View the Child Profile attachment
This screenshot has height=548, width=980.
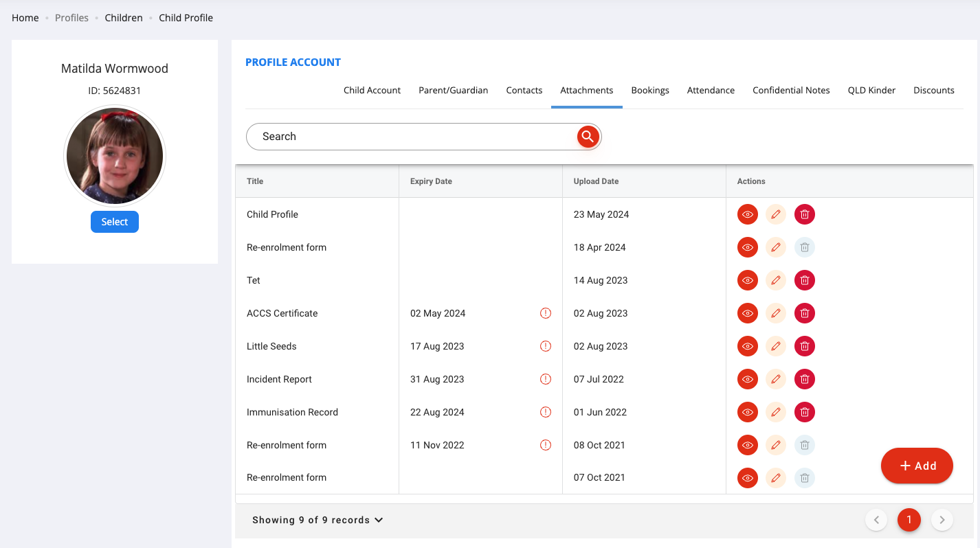(x=748, y=214)
